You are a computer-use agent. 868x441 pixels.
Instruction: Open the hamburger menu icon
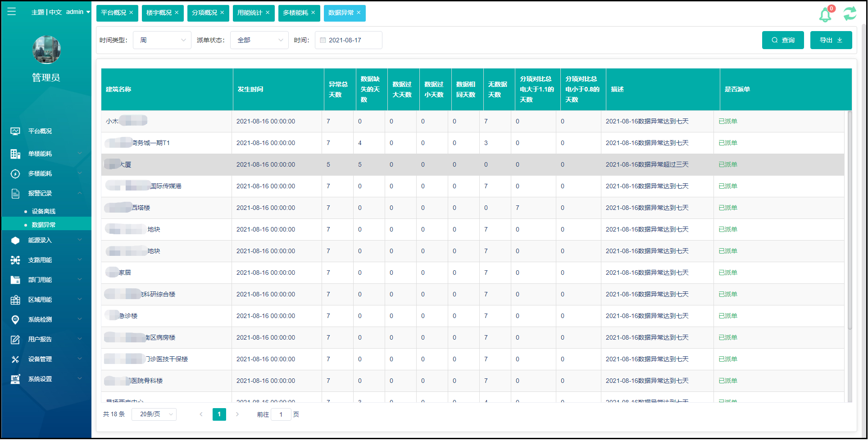point(12,12)
